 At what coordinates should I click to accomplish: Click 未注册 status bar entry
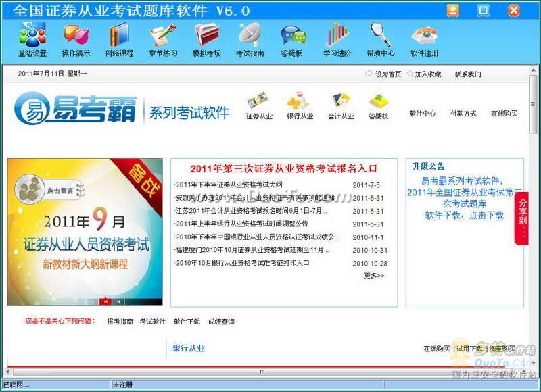click(122, 385)
